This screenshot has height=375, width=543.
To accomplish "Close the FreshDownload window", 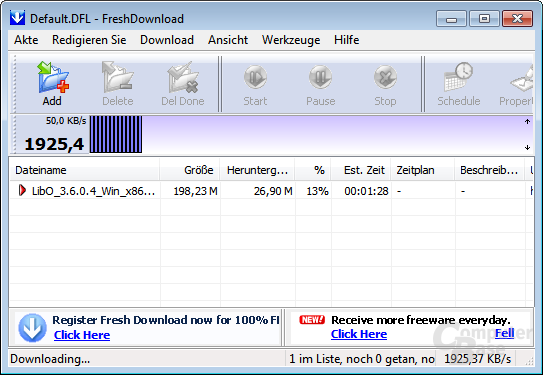I will click(x=517, y=19).
